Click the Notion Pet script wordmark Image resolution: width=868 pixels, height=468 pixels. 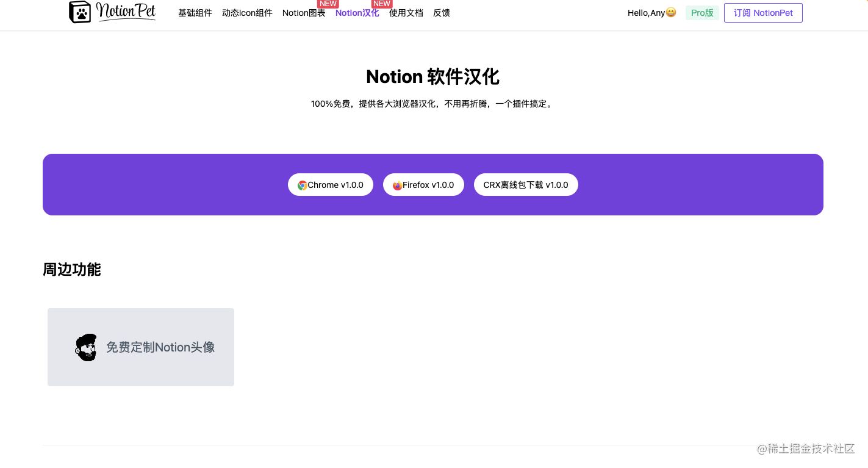126,12
